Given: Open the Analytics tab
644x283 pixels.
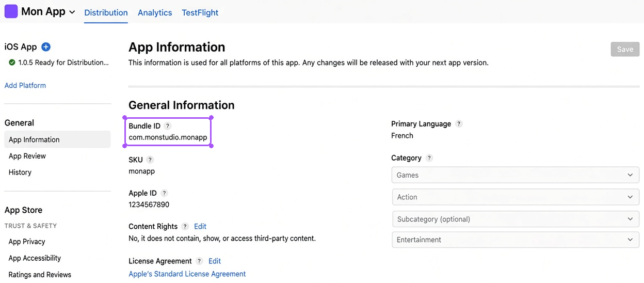Looking at the screenshot, I should point(155,12).
